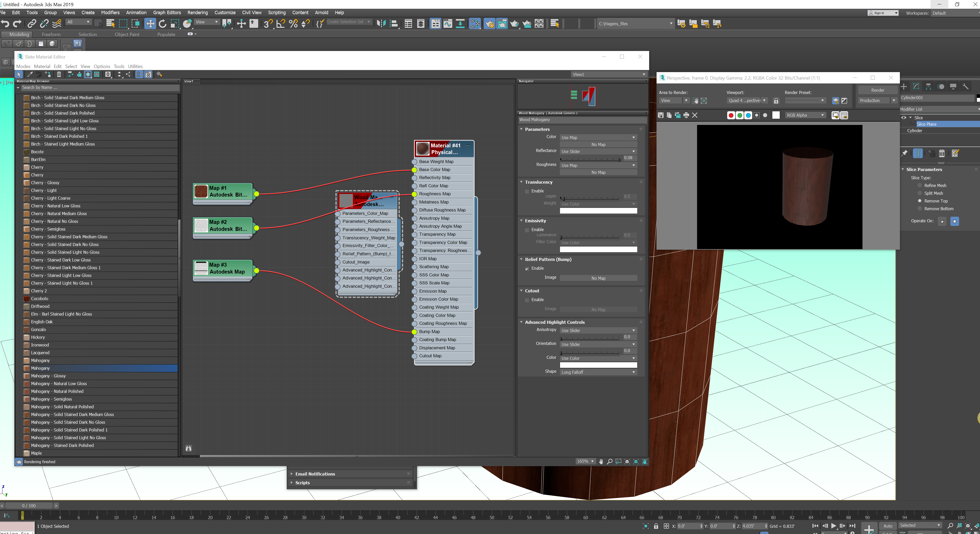Screen dimensions: 980x534
Task: Delete selected nodes in Slate Material Editor
Action: click(59, 74)
